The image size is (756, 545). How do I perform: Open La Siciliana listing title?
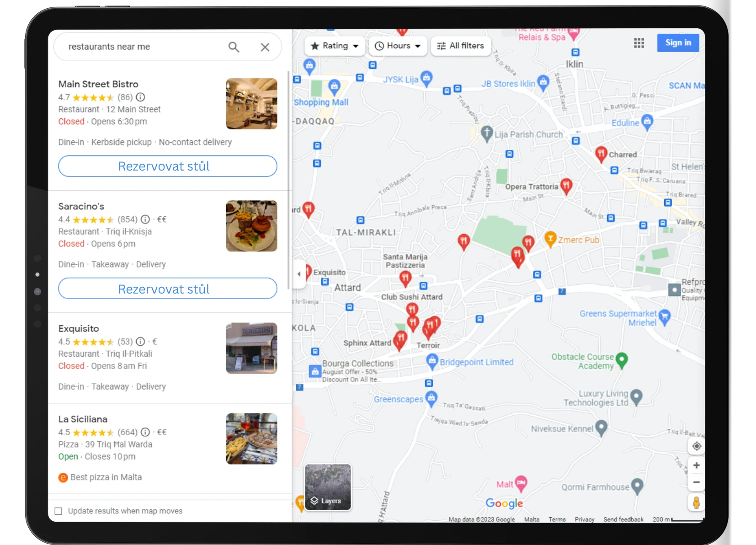pyautogui.click(x=83, y=419)
